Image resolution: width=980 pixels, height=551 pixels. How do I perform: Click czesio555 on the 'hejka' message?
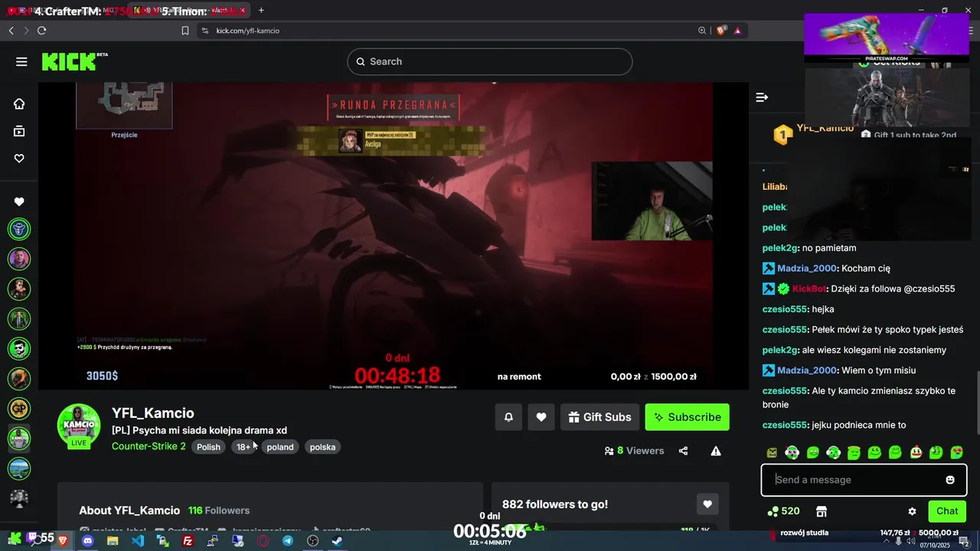pos(785,309)
